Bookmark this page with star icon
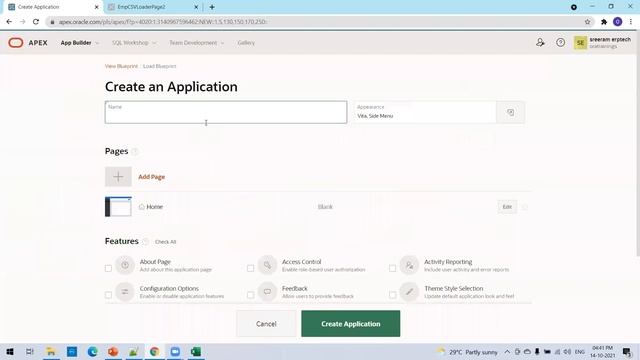 tap(587, 22)
